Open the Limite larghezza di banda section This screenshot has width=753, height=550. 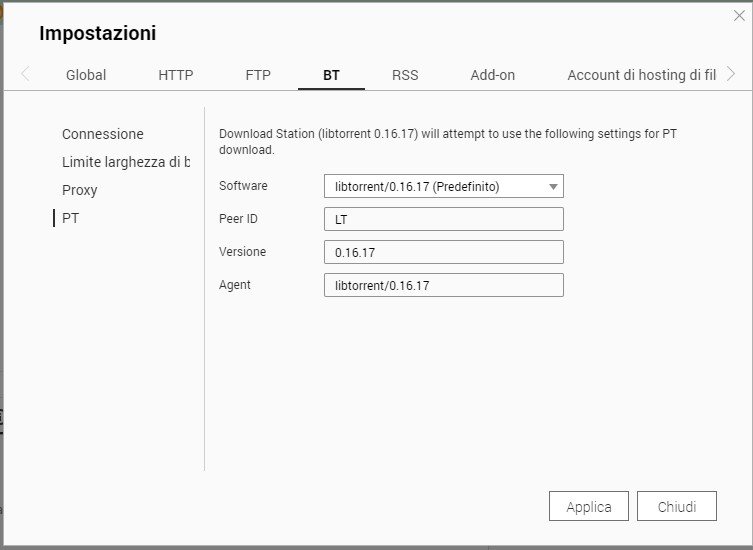(x=126, y=162)
